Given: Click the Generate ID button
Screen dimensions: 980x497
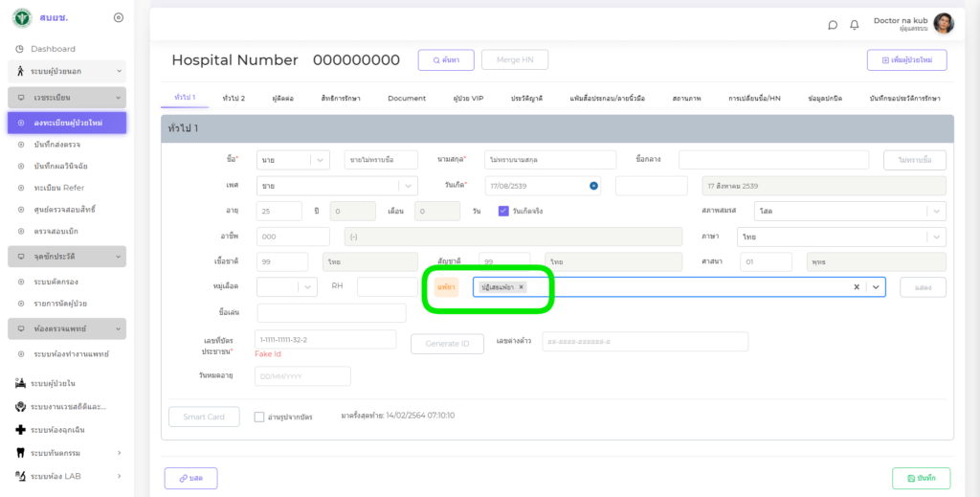Looking at the screenshot, I should pyautogui.click(x=447, y=343).
